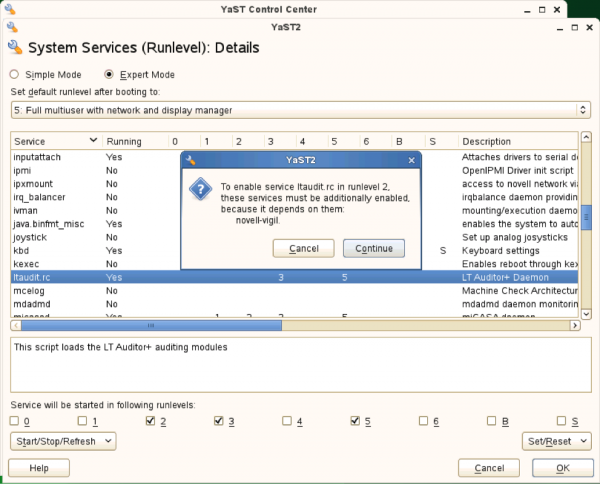600x484 pixels.
Task: Open the Set/Reset dropdown
Action: coord(557,441)
